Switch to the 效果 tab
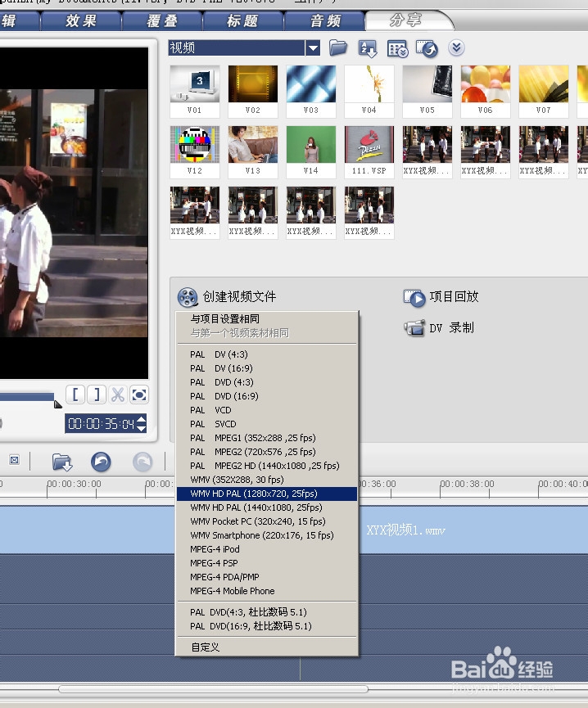Viewport: 588px width, 708px height. [81, 20]
